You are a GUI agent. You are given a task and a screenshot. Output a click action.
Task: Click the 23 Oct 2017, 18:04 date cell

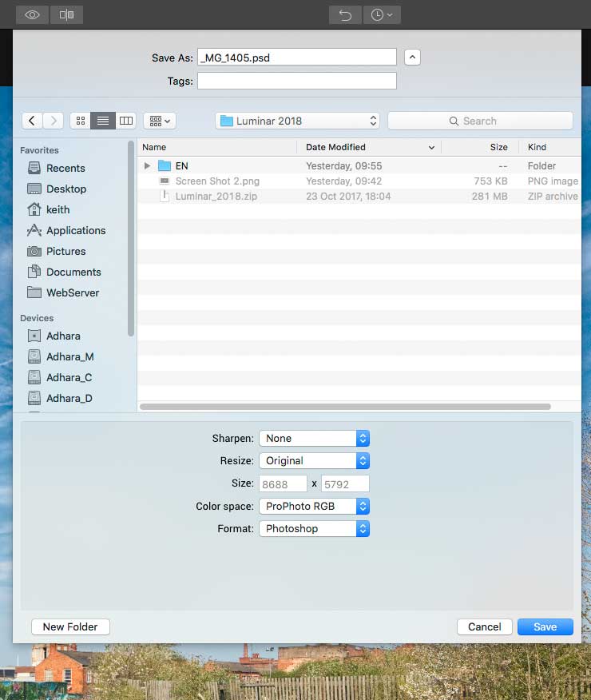(x=348, y=196)
